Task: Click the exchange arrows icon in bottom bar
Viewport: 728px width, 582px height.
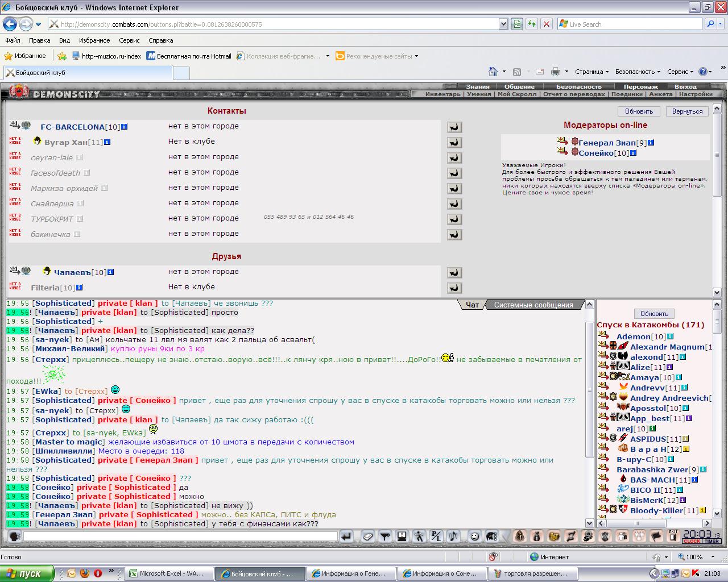Action: 571,536
